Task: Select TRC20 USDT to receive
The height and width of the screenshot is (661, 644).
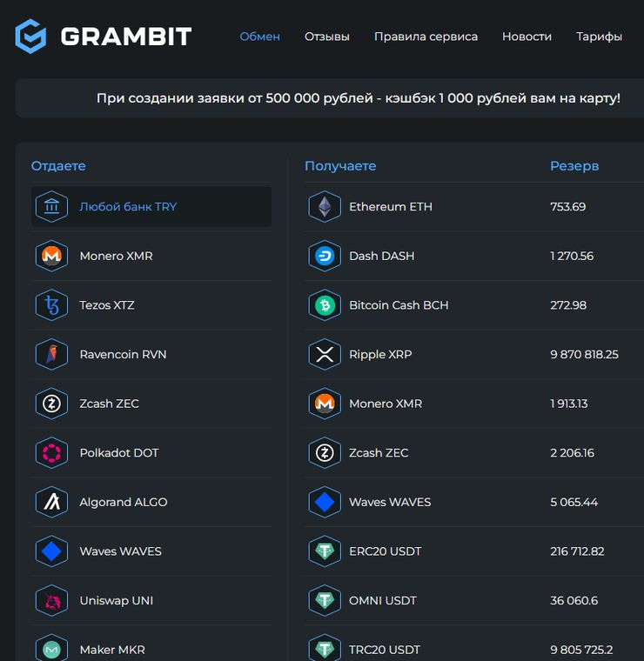Action: (x=474, y=645)
